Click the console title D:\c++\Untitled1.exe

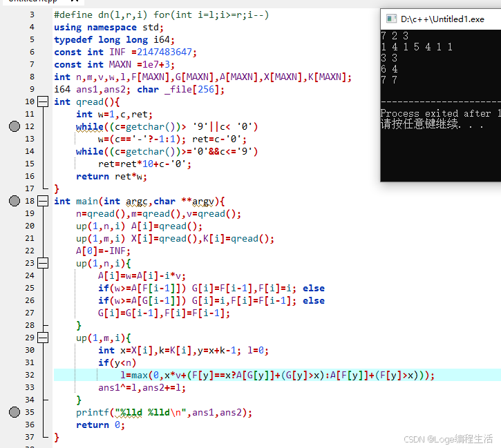[x=442, y=19]
